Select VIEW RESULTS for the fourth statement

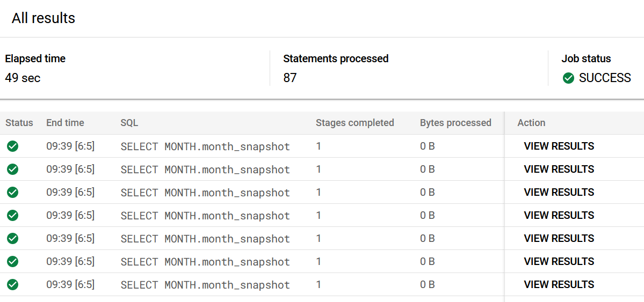click(559, 215)
